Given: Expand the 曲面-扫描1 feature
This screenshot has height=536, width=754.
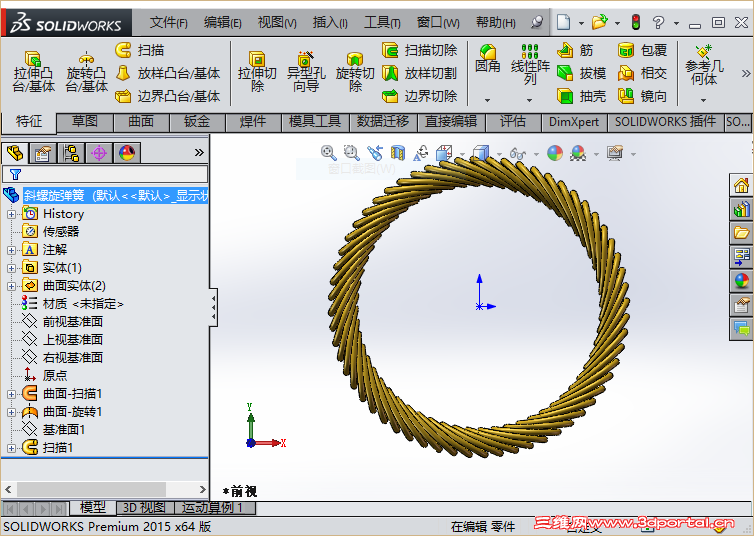Looking at the screenshot, I should (11, 394).
